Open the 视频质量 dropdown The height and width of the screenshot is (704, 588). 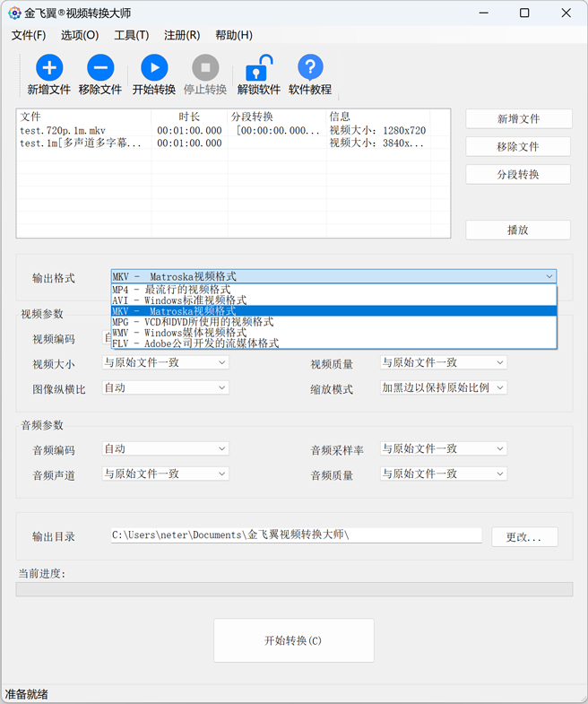pyautogui.click(x=444, y=362)
